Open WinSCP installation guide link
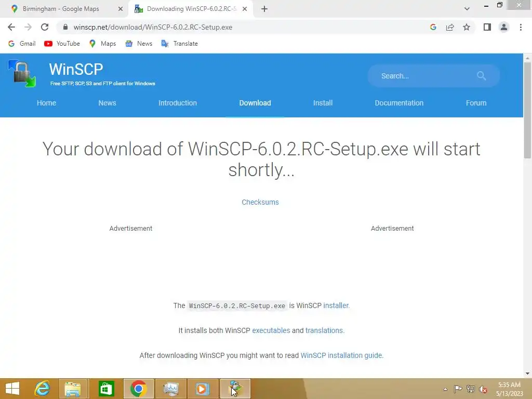This screenshot has height=399, width=532. click(x=341, y=355)
